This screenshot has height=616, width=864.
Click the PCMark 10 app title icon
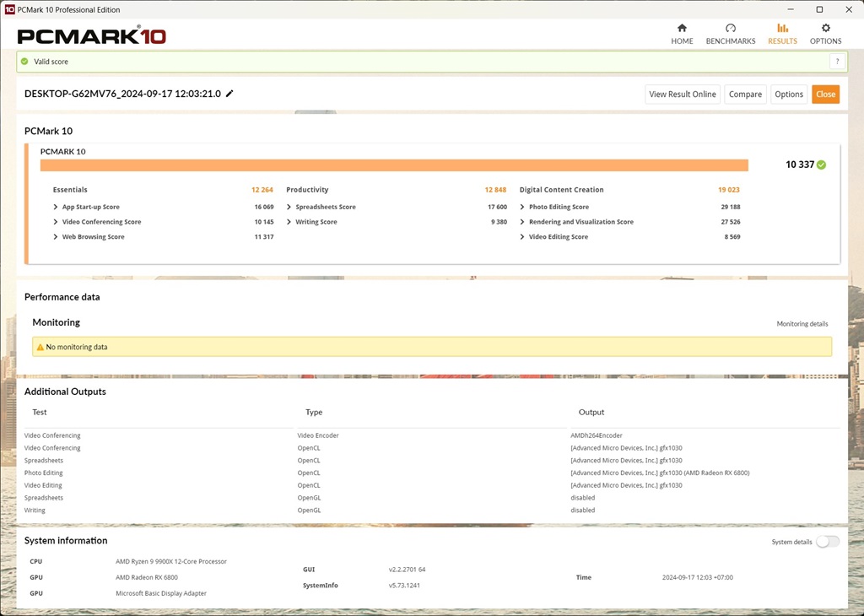[x=9, y=9]
